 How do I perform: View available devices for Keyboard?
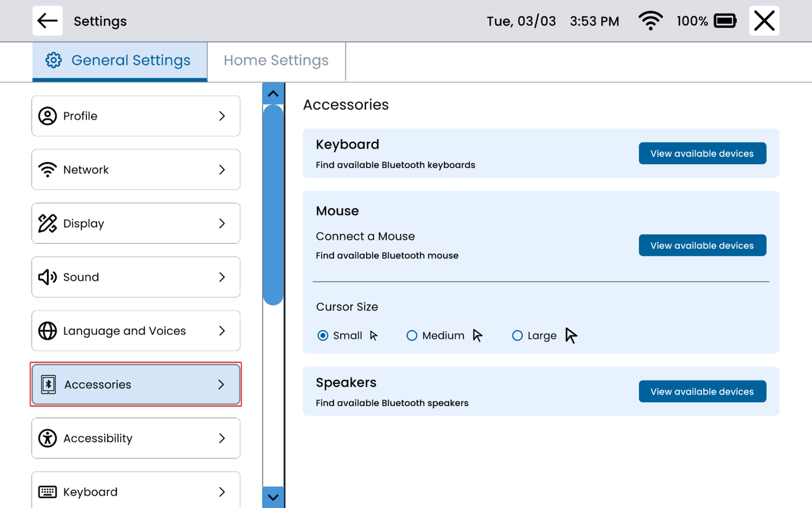[x=702, y=154]
